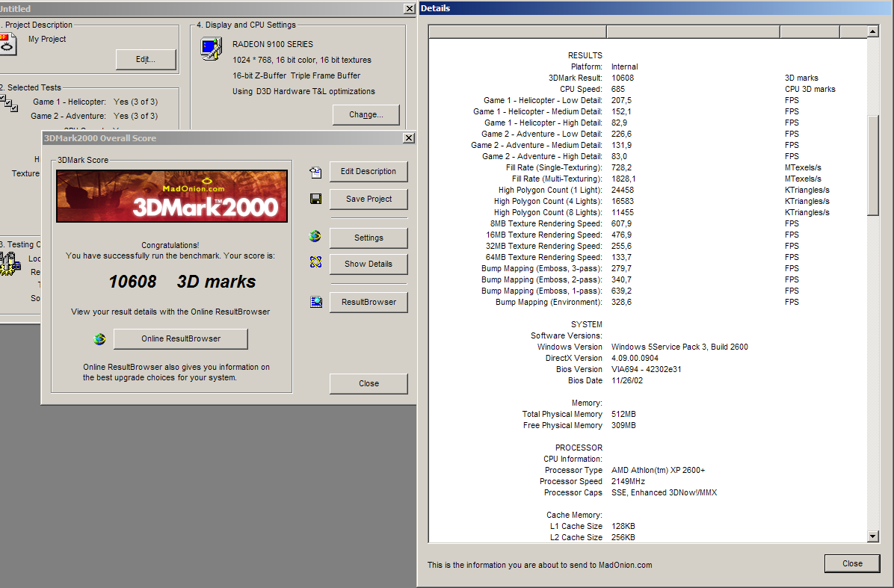
Task: Click the Display and CPU Settings monitor icon
Action: pyautogui.click(x=210, y=49)
